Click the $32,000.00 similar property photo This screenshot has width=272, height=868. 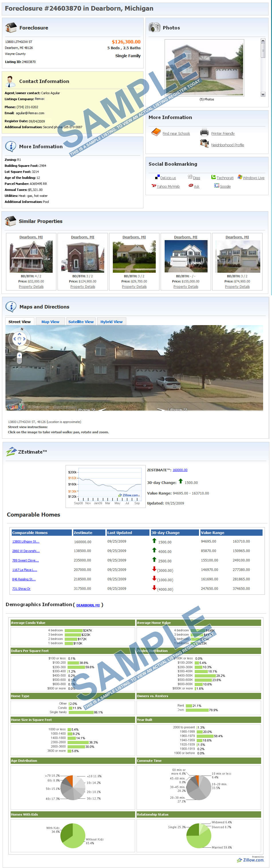(31, 256)
